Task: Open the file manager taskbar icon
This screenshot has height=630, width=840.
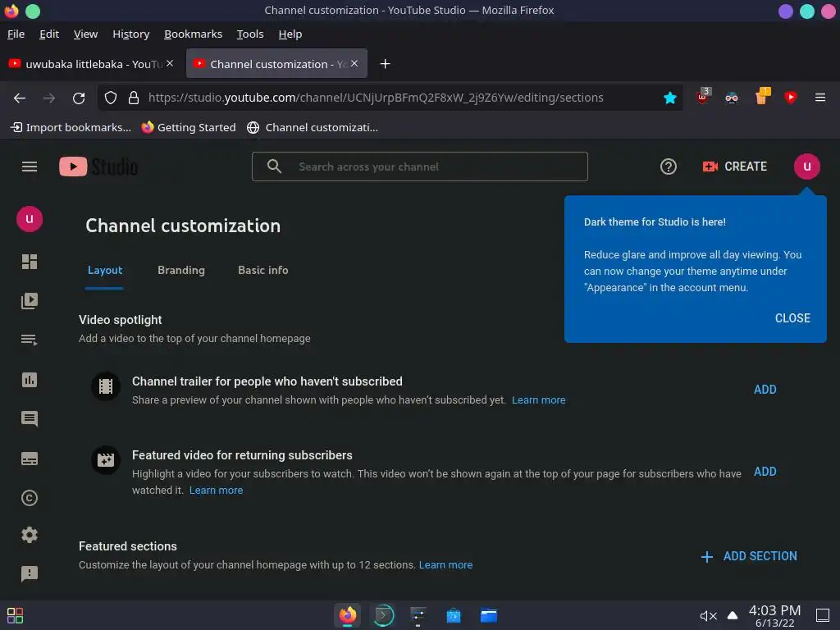Action: coord(489,615)
